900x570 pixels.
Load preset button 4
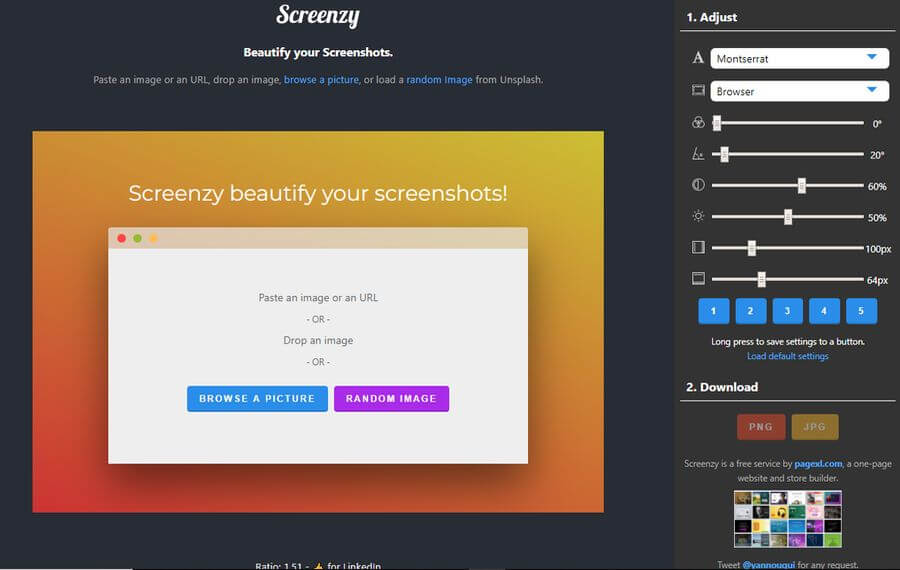pos(824,311)
